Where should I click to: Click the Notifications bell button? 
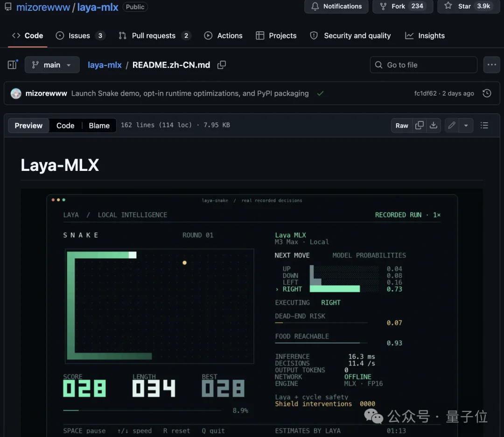(x=336, y=7)
